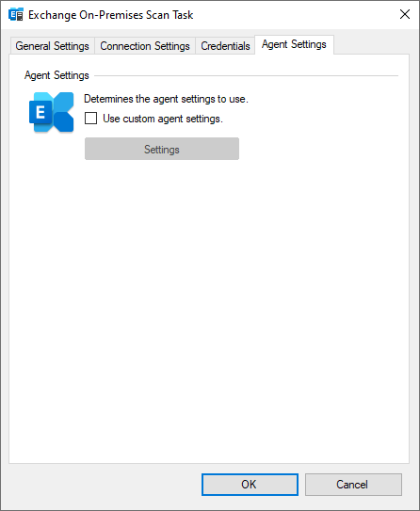The image size is (420, 511).
Task: Switch to the General Settings tab
Action: point(52,46)
